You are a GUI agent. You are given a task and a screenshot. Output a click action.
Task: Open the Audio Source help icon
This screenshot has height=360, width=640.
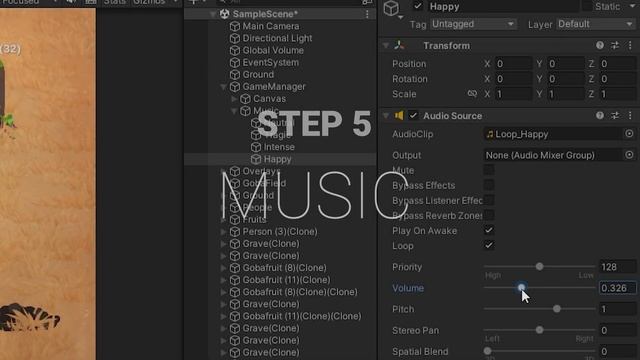pos(600,116)
